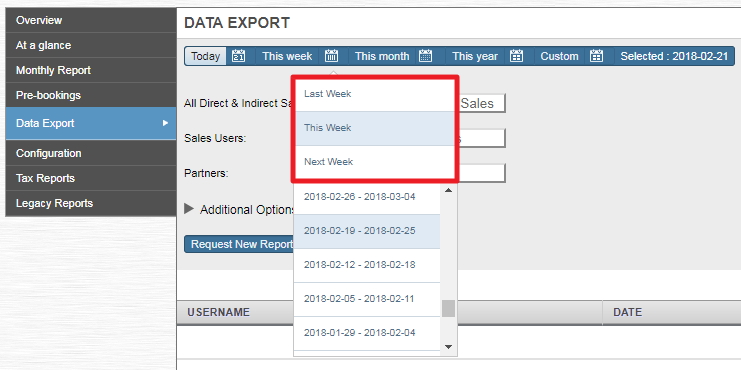Open the This month calendar icon
The width and height of the screenshot is (741, 370).
click(x=425, y=56)
